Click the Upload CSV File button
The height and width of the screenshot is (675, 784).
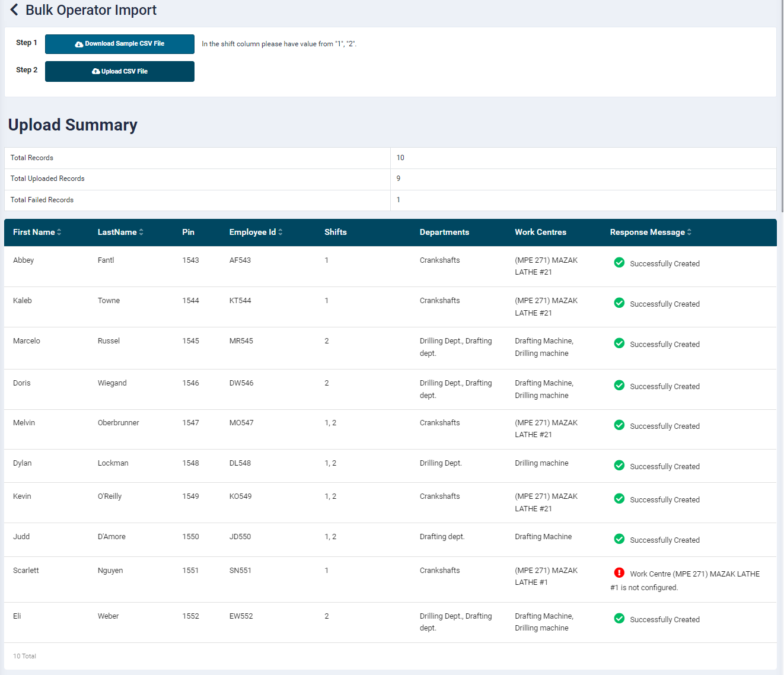tap(120, 71)
